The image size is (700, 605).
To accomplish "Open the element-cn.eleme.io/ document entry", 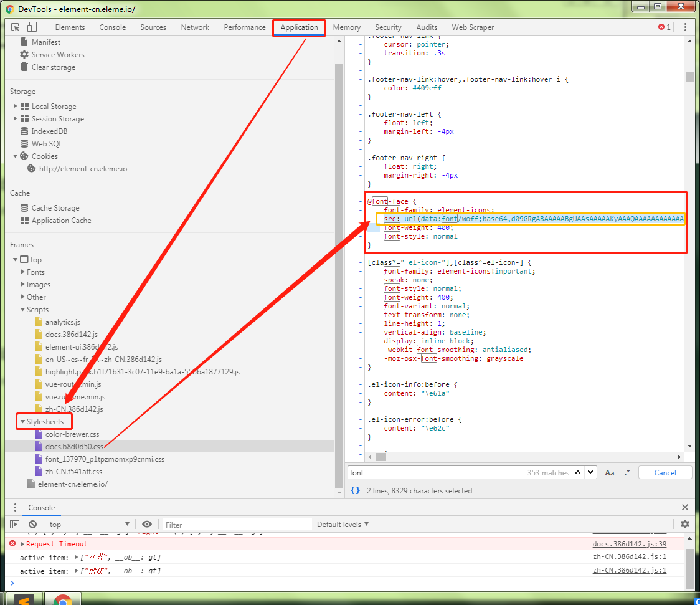I will pos(73,484).
